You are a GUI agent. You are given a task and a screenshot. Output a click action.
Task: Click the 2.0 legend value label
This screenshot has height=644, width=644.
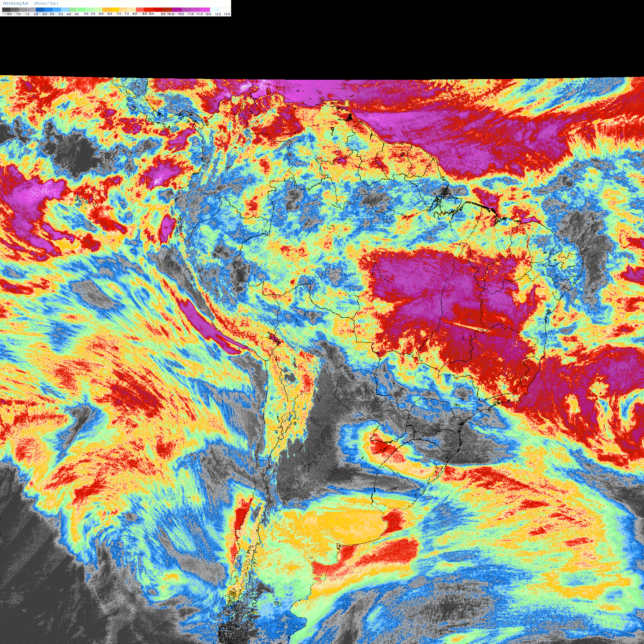click(36, 14)
